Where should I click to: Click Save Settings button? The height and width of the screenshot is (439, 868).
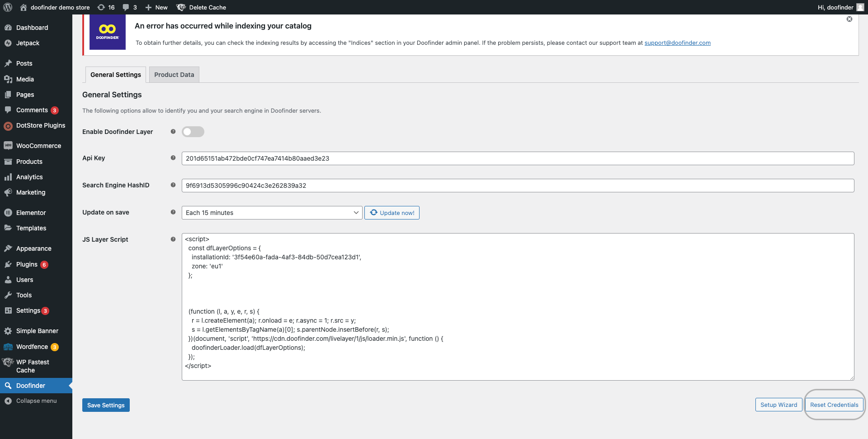click(x=106, y=405)
